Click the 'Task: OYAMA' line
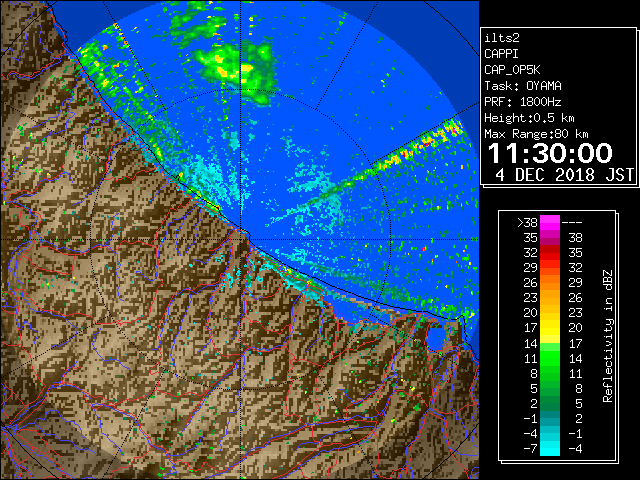 click(523, 86)
